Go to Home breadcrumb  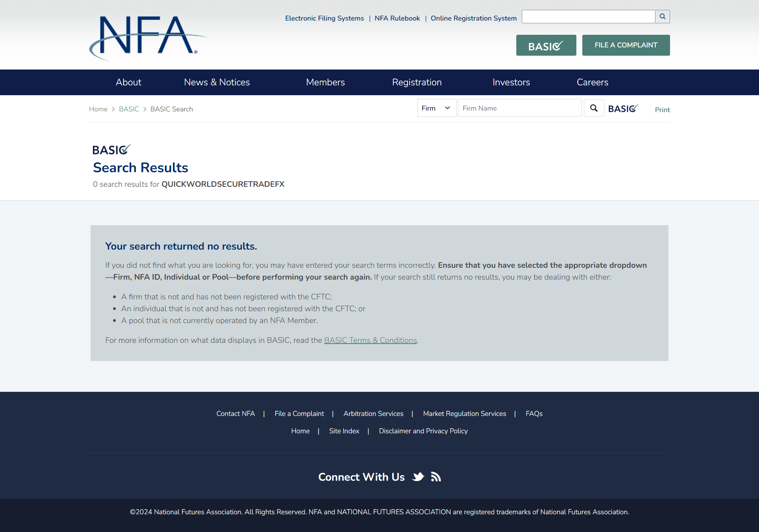98,109
